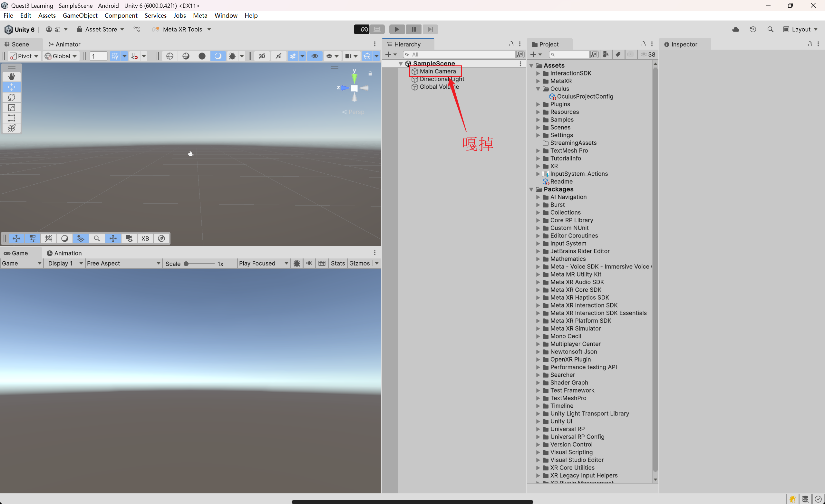Select the Rect transform tool
The height and width of the screenshot is (504, 825).
coord(11,118)
